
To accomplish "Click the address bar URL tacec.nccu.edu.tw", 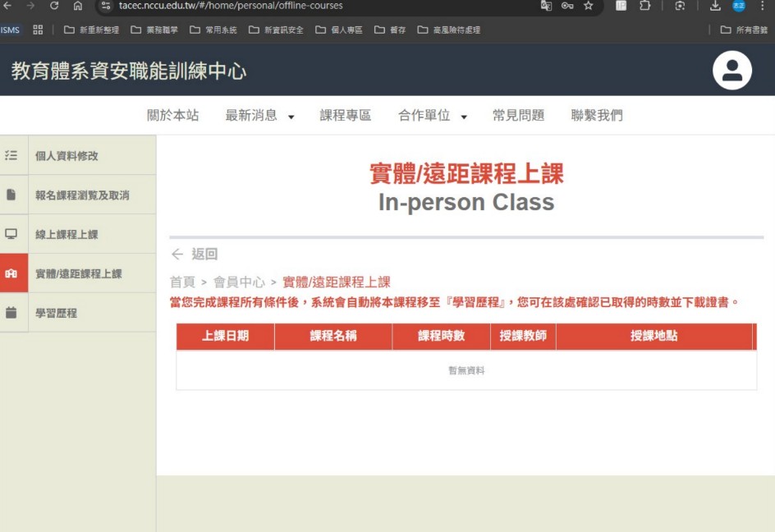I will click(231, 6).
